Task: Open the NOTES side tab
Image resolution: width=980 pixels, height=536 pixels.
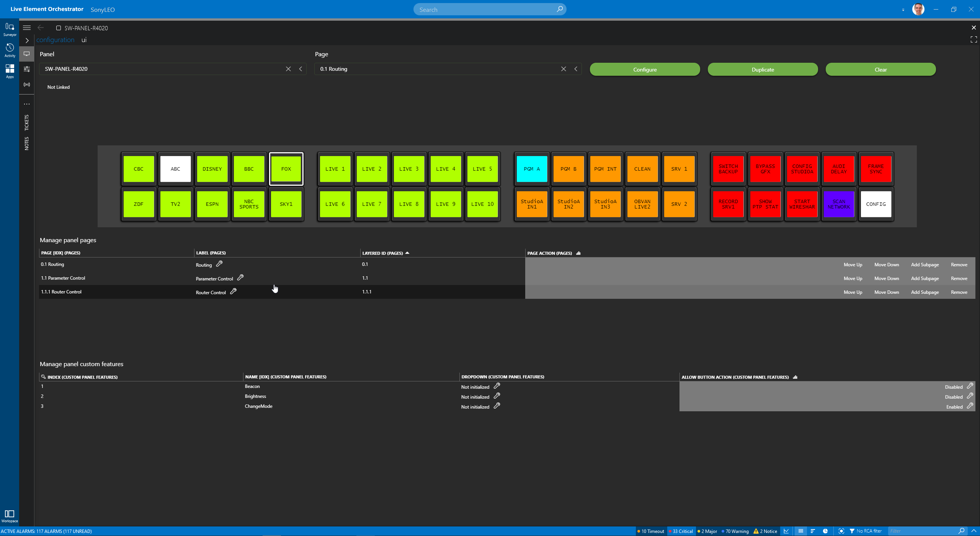Action: [26, 143]
